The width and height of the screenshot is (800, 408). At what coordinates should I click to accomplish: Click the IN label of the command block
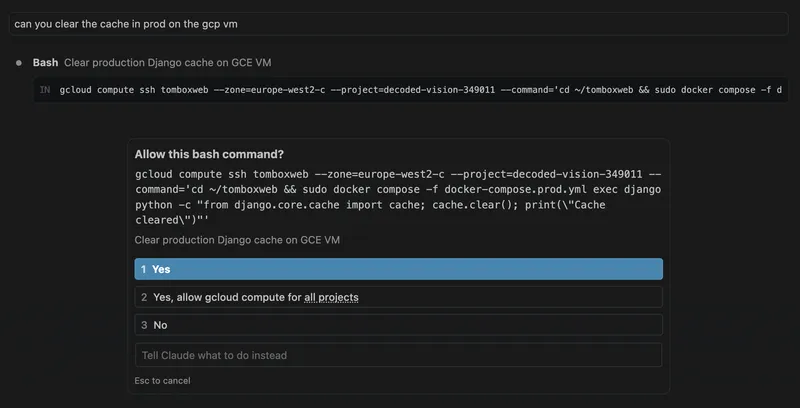point(45,90)
